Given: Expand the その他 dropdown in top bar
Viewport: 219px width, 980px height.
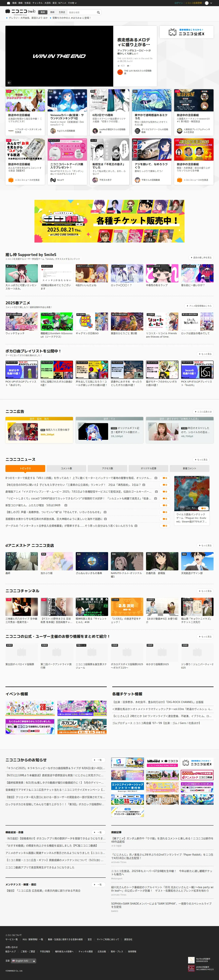Looking at the screenshot, I should coord(72,3).
